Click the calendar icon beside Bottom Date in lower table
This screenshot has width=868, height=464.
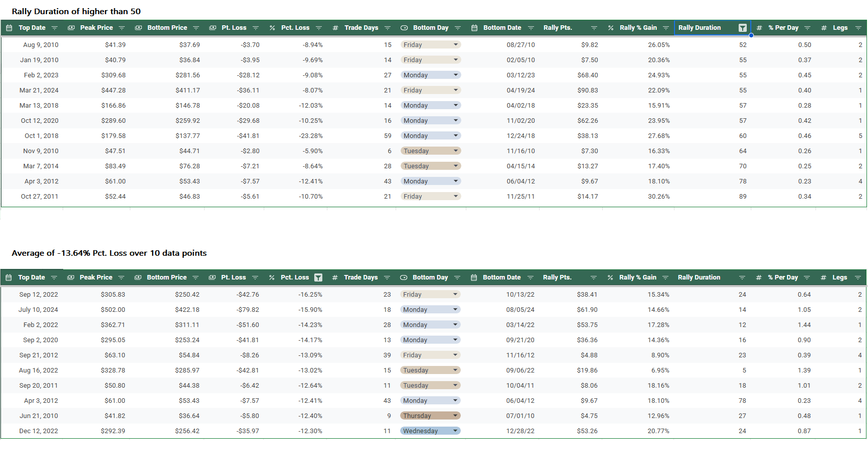pos(474,277)
